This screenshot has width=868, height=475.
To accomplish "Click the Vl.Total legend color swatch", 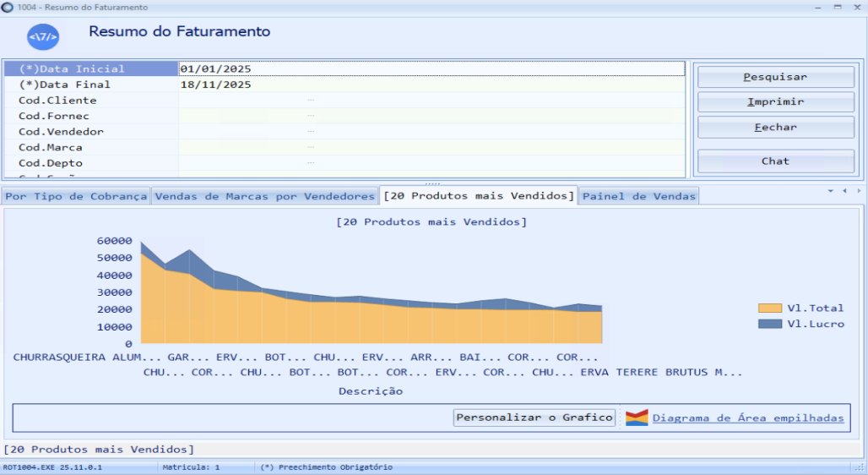I will tap(769, 308).
